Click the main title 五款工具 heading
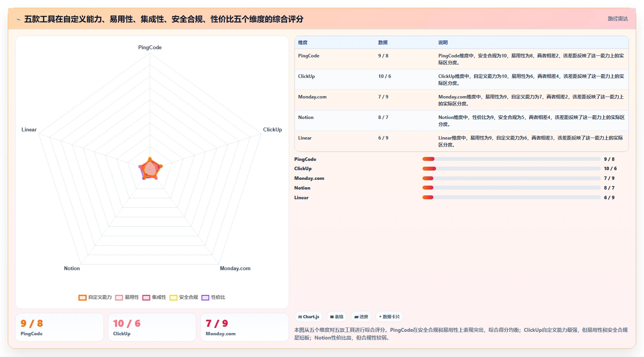This screenshot has width=644, height=357. [x=164, y=19]
